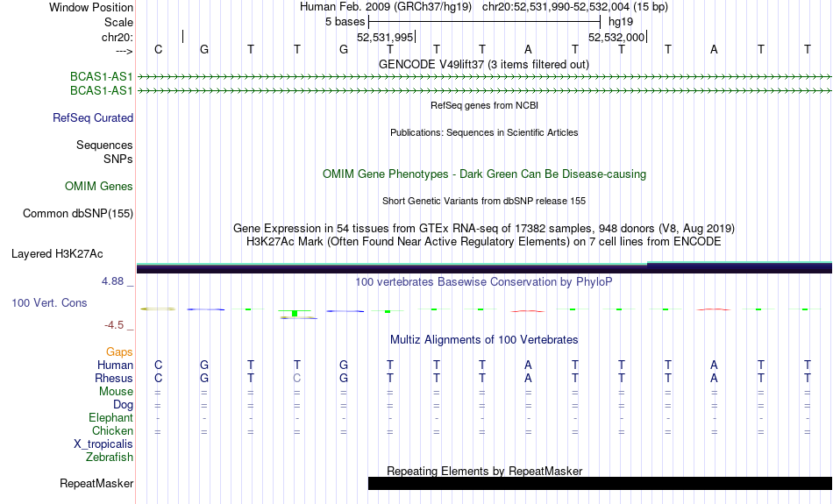Click the H3K27Ac Mark ENCODE track title
The image size is (833, 504).
click(x=484, y=242)
